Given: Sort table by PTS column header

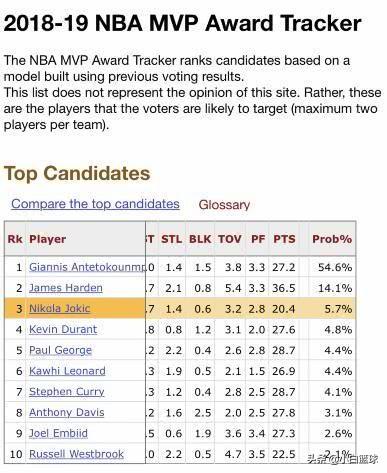Looking at the screenshot, I should [x=284, y=239].
